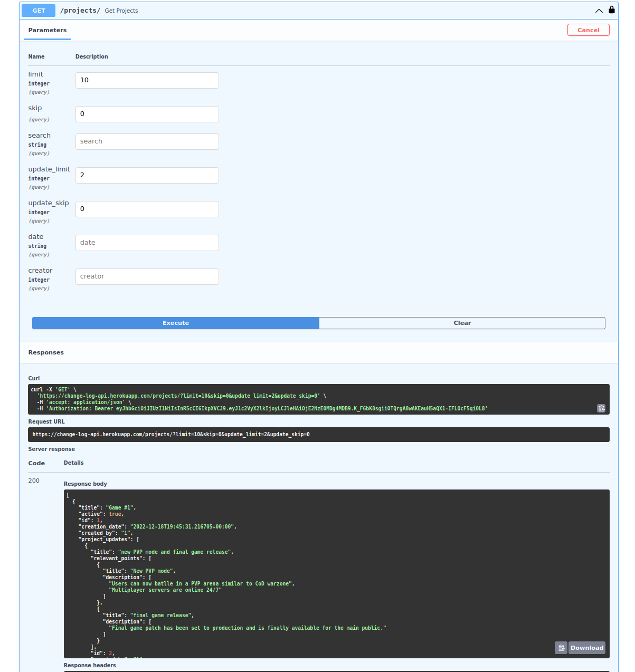This screenshot has height=672, width=635.
Task: Click the "final game release" title line
Action: tap(149, 615)
